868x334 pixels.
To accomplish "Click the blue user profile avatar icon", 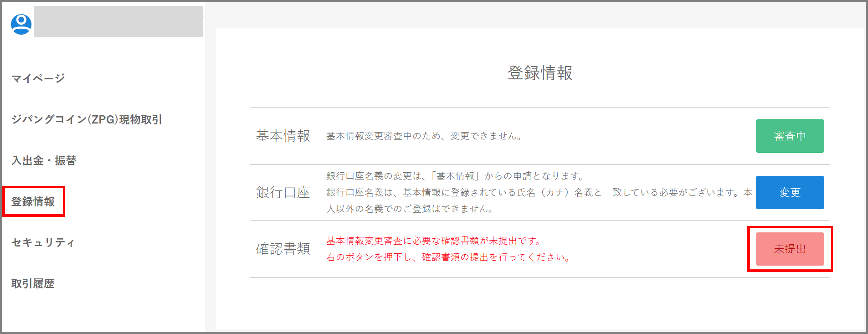I will click(21, 24).
